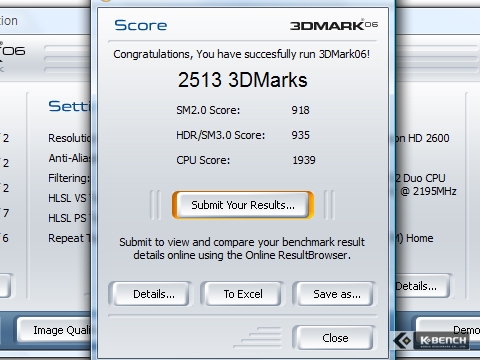Click Demo button in main window
The width and height of the screenshot is (480, 360).
pyautogui.click(x=448, y=330)
